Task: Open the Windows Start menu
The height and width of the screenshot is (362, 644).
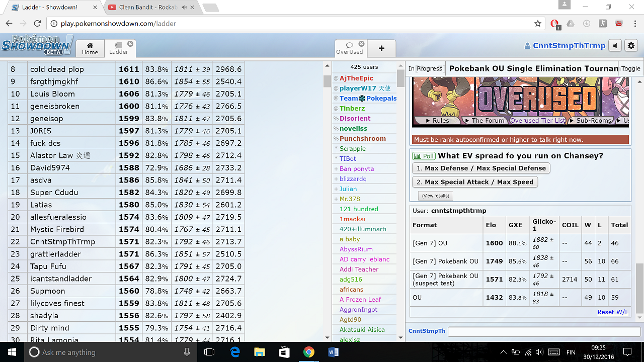Action: 12,352
